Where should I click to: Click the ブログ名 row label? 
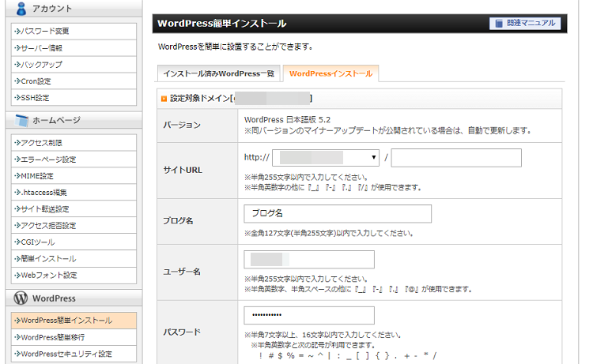pyautogui.click(x=178, y=221)
